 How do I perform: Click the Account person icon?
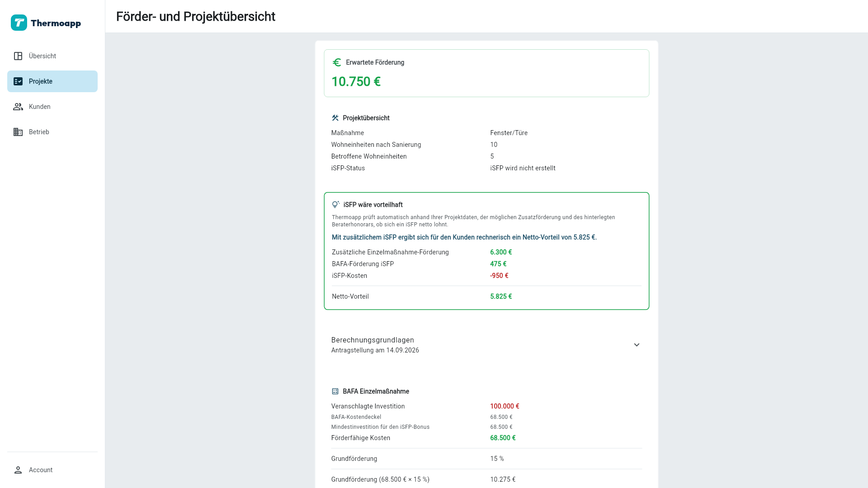pyautogui.click(x=18, y=470)
